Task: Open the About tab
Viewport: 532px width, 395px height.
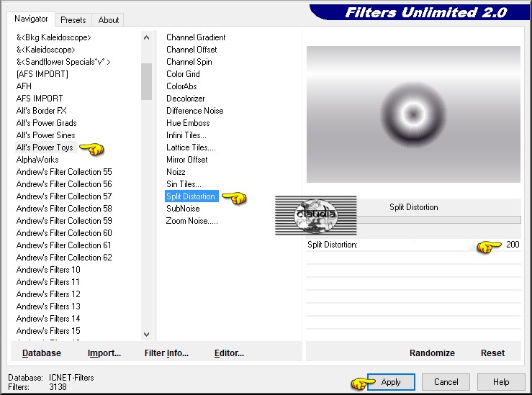Action: click(109, 20)
